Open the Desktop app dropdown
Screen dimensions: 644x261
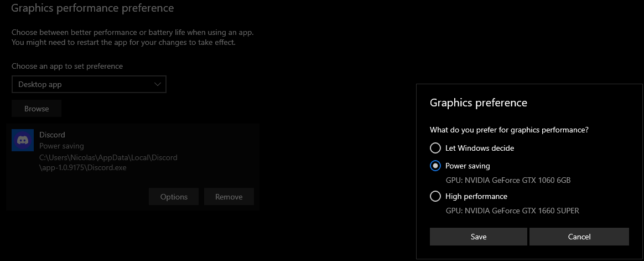(89, 84)
